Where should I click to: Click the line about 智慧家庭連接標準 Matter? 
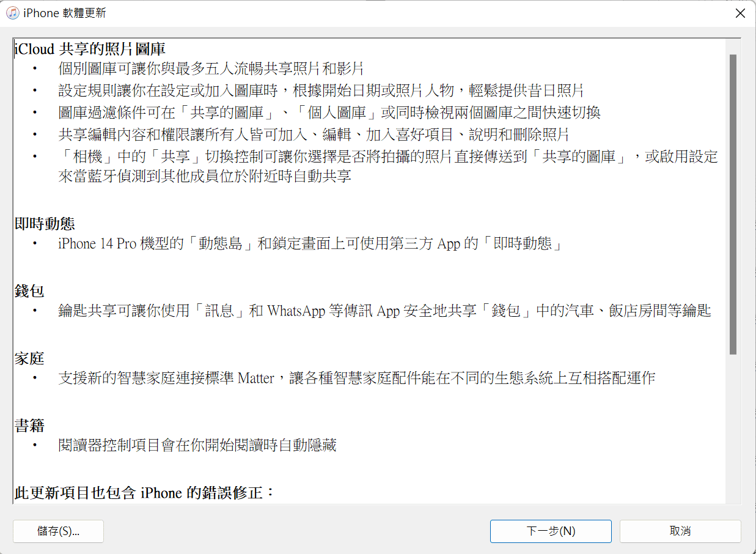(x=356, y=379)
